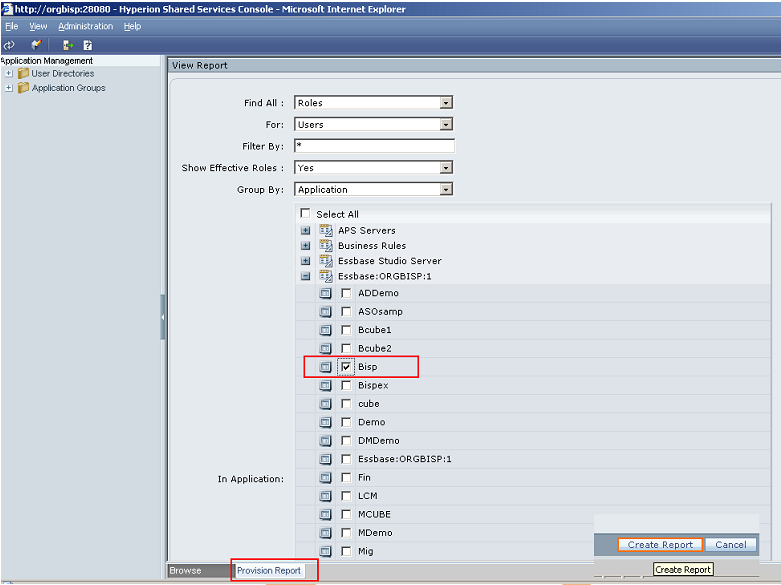This screenshot has height=585, width=781.
Task: Click the Essbase:ORGBISP:1 group icon
Action: point(326,276)
